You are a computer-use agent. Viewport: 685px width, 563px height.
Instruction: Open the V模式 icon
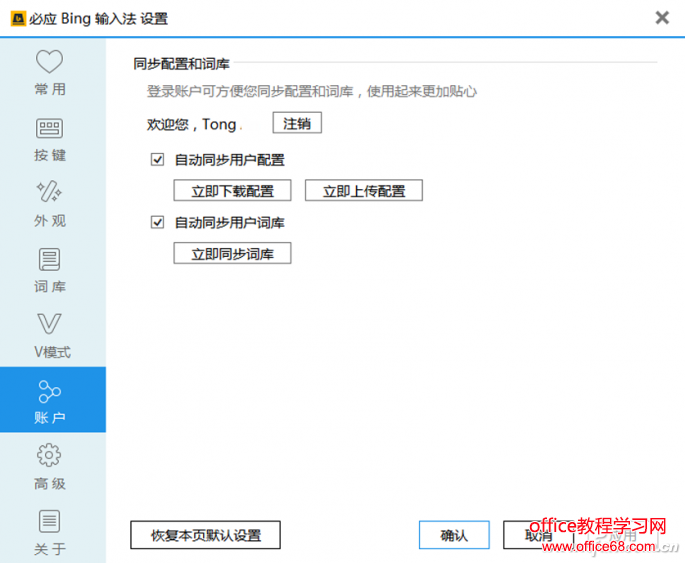pos(49,324)
